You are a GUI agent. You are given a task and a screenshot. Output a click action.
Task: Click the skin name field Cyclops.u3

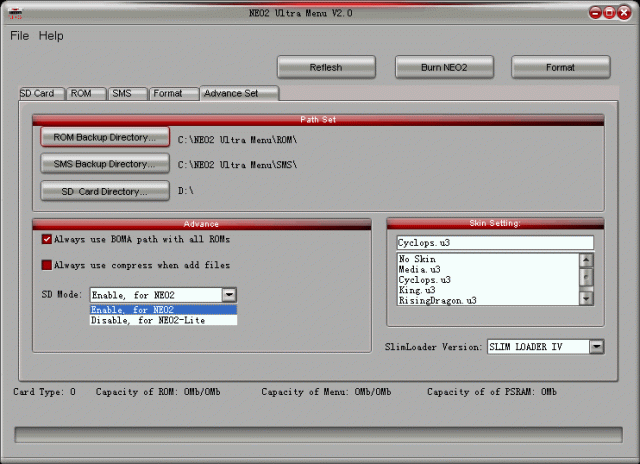(495, 243)
